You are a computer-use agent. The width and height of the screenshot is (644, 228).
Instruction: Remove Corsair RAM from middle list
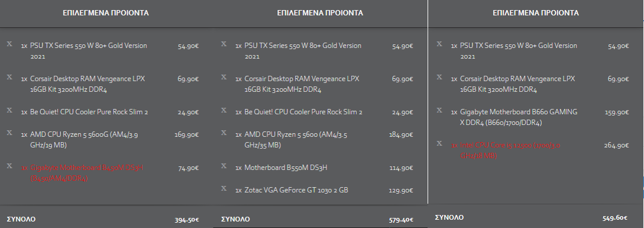(224, 77)
